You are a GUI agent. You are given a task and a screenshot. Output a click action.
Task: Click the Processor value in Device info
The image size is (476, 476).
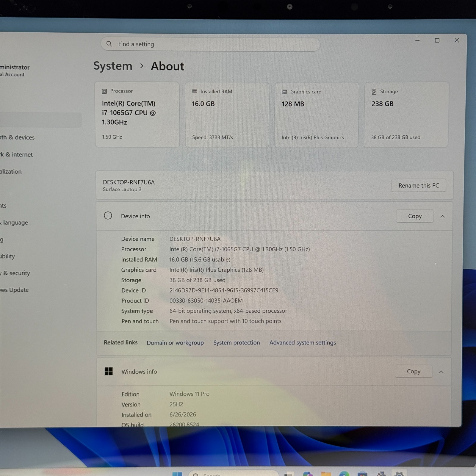tap(239, 249)
